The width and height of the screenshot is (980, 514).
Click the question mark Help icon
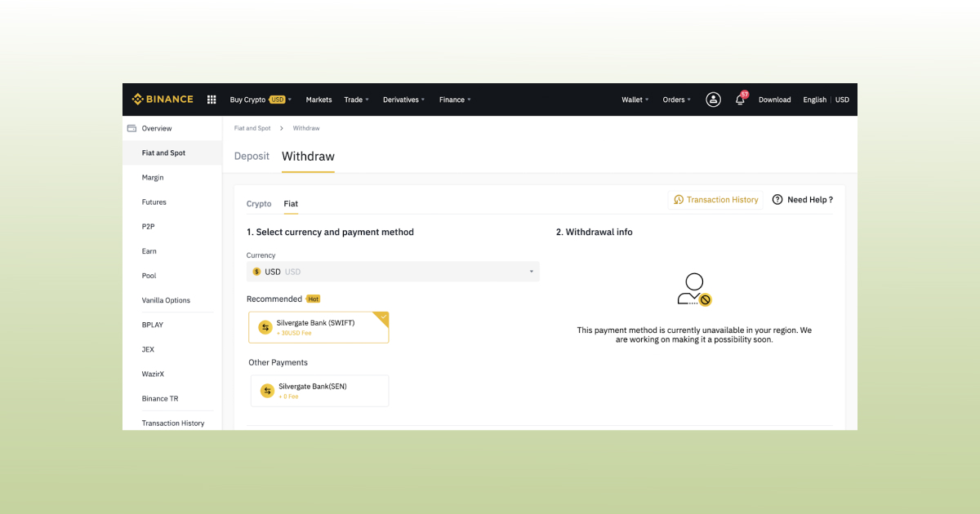click(777, 199)
